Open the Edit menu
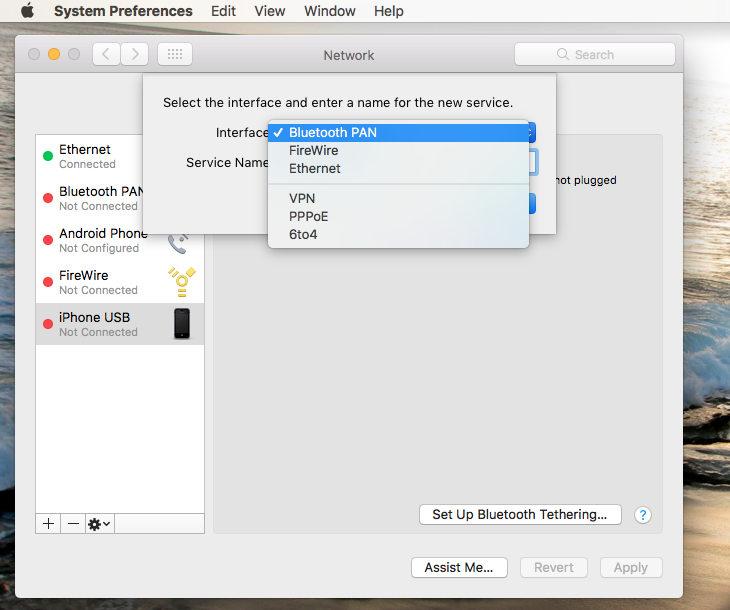 point(223,11)
